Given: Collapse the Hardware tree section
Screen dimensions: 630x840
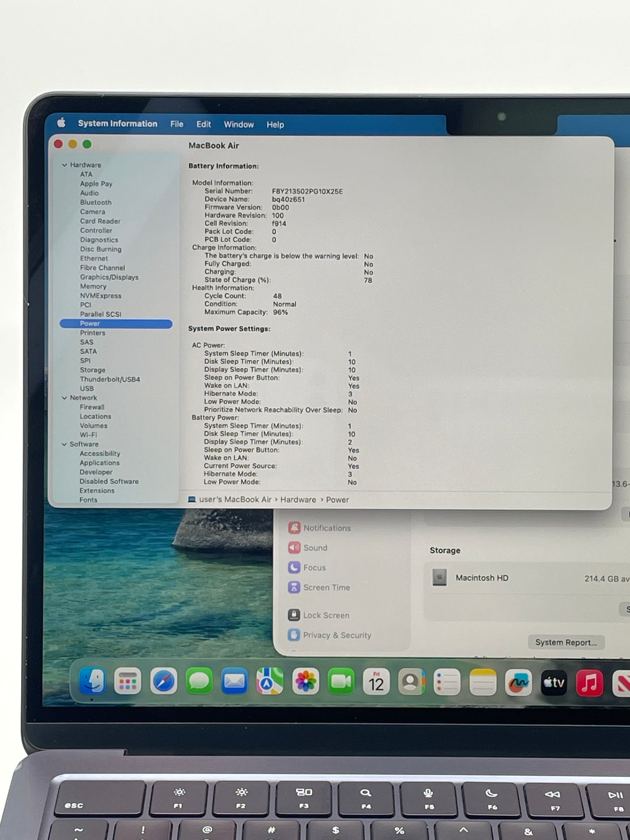Looking at the screenshot, I should click(65, 165).
